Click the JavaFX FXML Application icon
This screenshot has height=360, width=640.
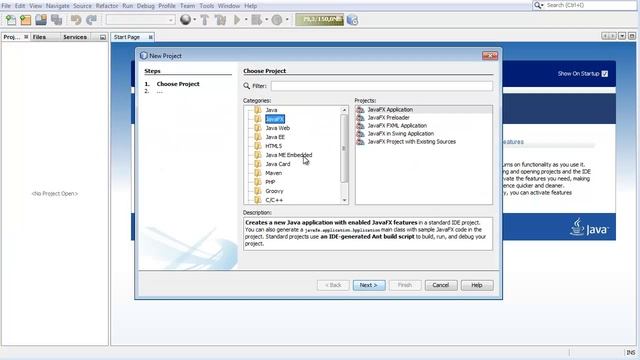point(360,125)
